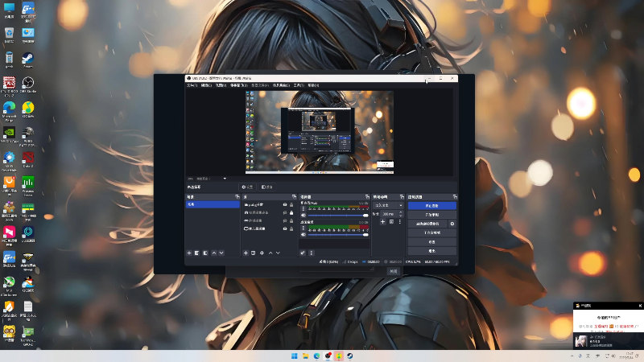This screenshot has width=644, height=362.
Task: Open the 视图(V) menu in OBS
Action: [x=221, y=85]
